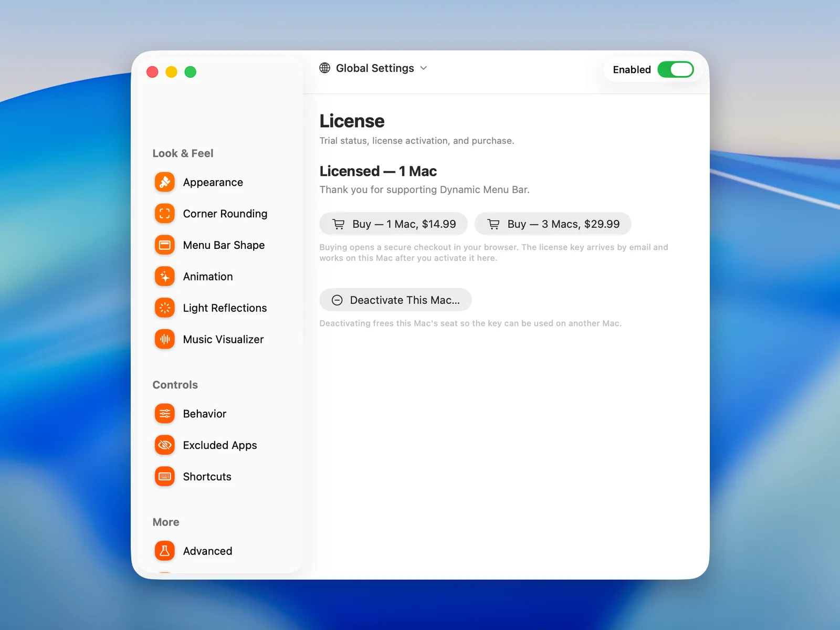Click the Look & Feel section header
The width and height of the screenshot is (840, 630).
(x=183, y=153)
